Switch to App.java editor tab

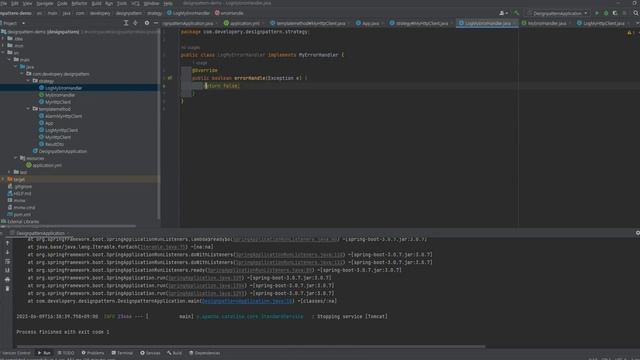(370, 23)
